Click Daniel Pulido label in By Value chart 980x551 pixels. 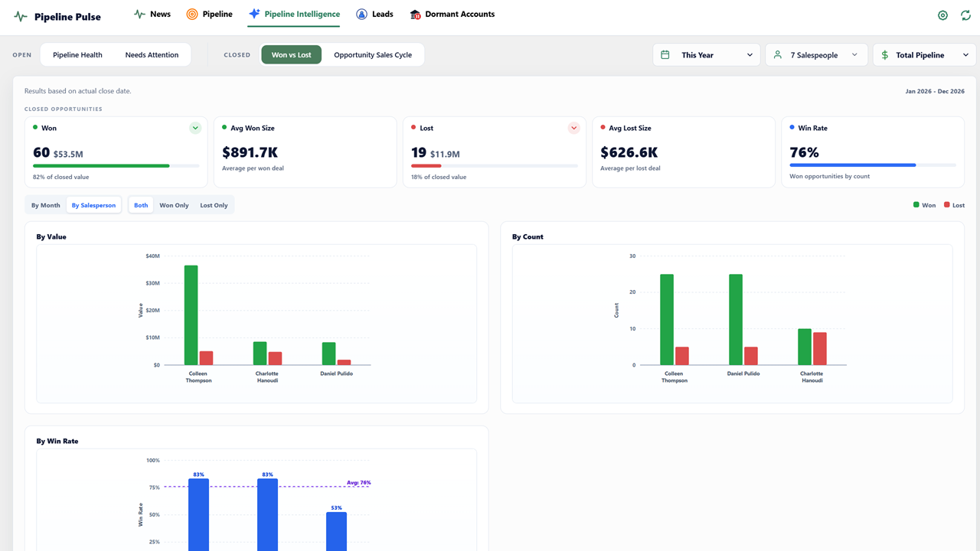tap(336, 373)
